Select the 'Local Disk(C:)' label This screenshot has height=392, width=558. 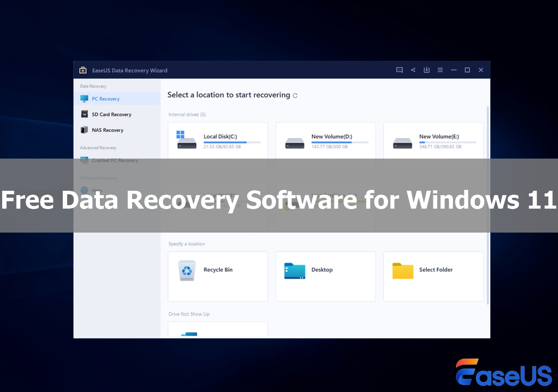coord(220,137)
